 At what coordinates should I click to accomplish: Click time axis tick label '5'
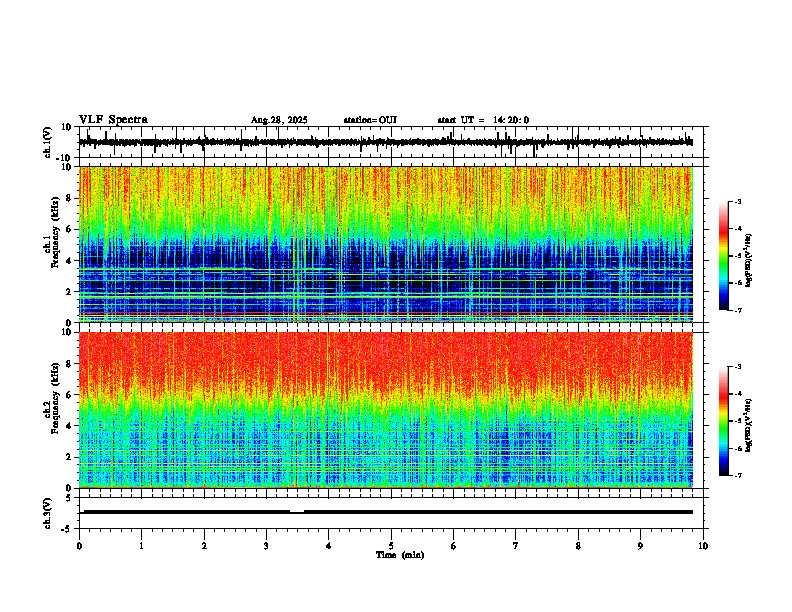point(391,546)
